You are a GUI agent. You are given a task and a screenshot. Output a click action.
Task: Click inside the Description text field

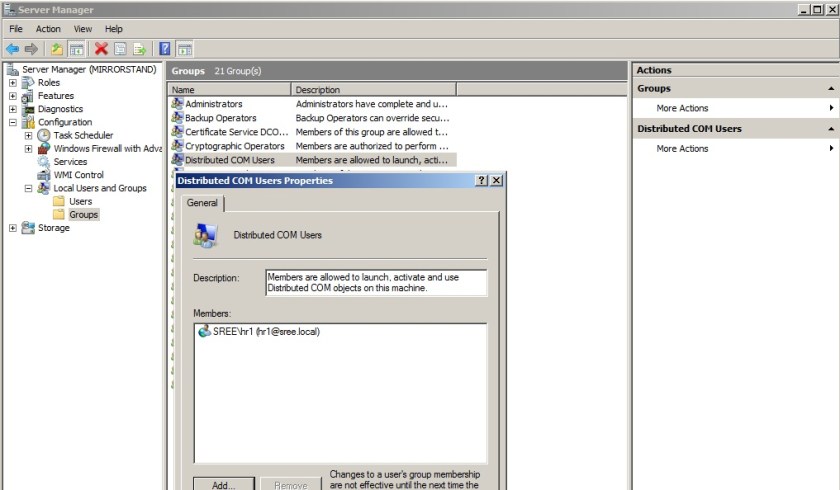(x=376, y=283)
